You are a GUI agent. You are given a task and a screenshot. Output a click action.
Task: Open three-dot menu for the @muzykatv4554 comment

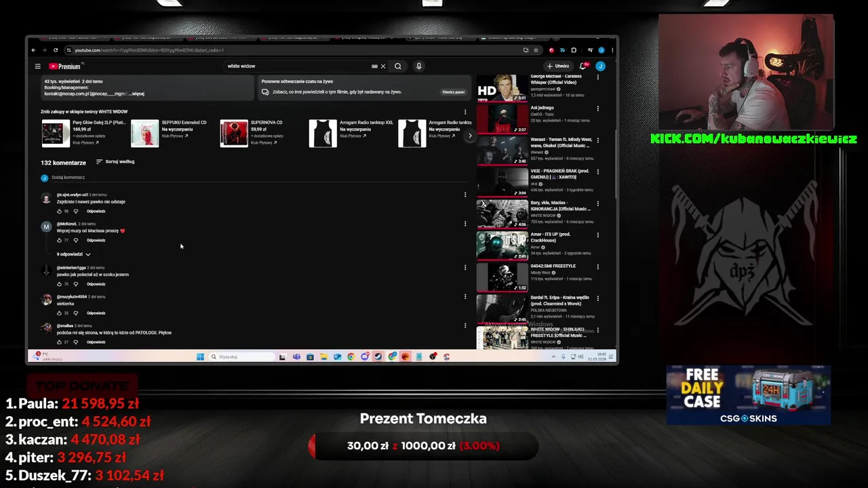point(465,297)
